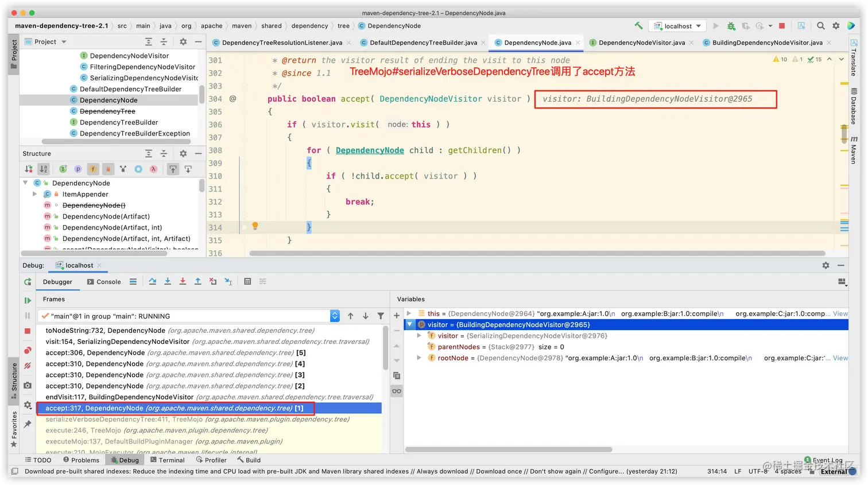This screenshot has width=868, height=485.
Task: Collapse all in Project panel
Action: coord(164,41)
